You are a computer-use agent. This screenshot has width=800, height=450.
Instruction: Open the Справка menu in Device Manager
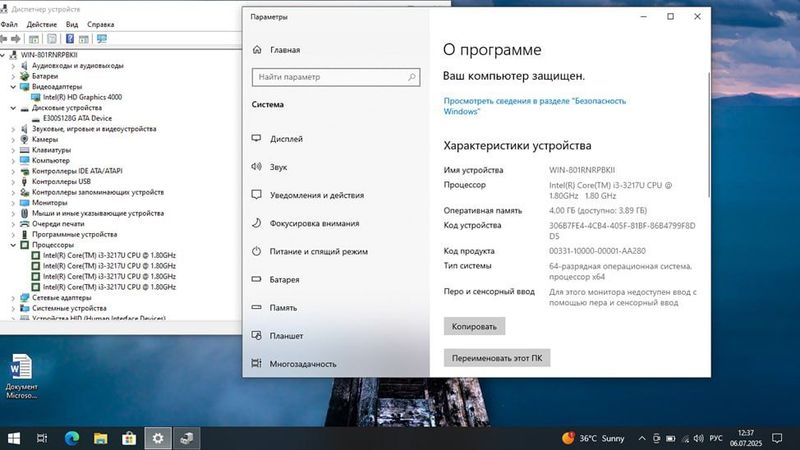(101, 24)
